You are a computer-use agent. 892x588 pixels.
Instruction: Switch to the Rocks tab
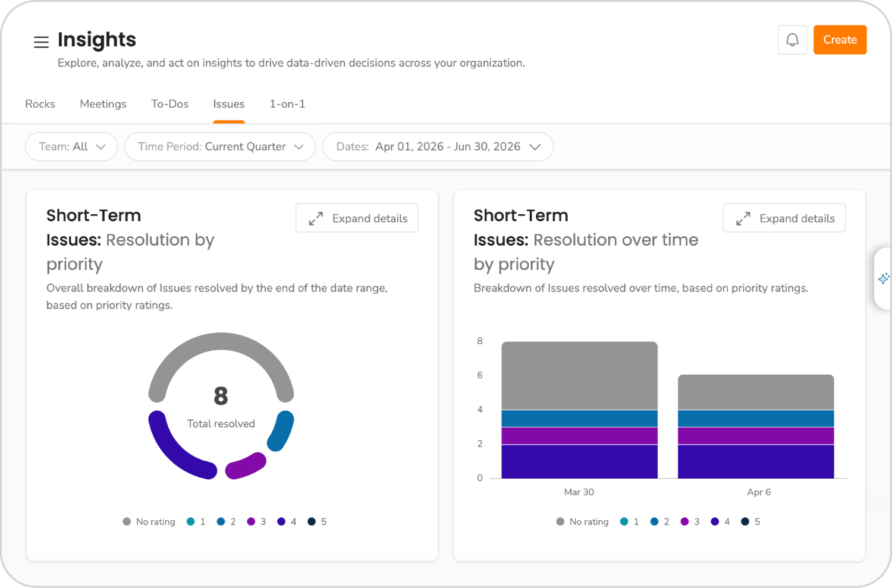point(40,104)
